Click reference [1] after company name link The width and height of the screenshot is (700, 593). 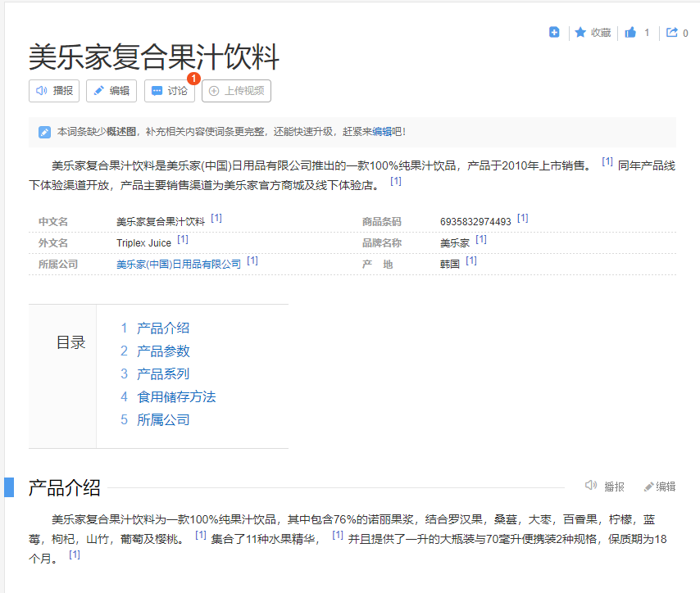pyautogui.click(x=252, y=260)
